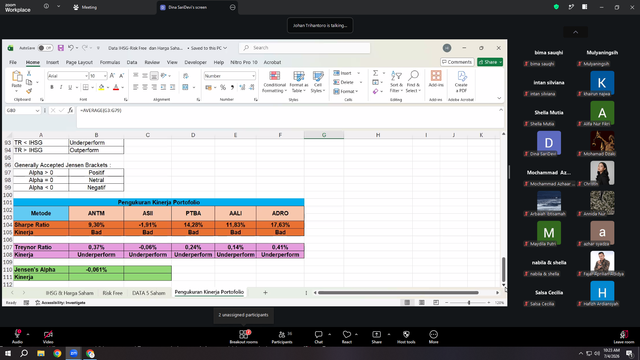Switch to the Risk Free sheet tab
This screenshot has width=640, height=360.
(x=112, y=293)
